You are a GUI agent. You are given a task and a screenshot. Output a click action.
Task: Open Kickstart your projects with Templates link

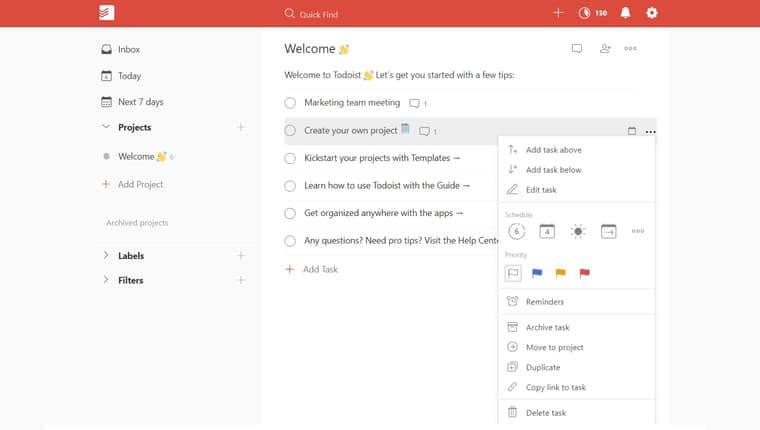(382, 158)
